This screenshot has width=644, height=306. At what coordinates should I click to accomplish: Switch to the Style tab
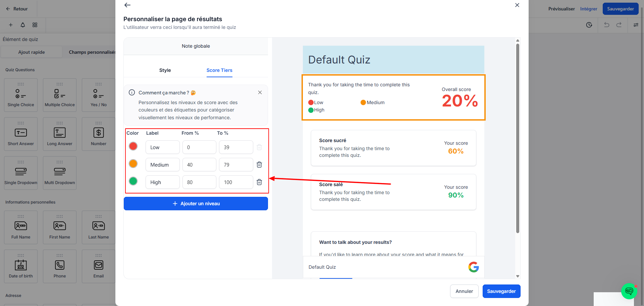click(165, 70)
